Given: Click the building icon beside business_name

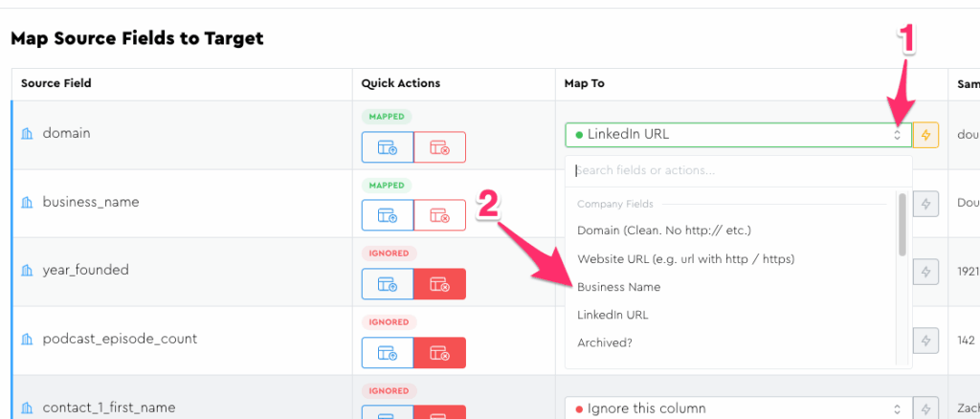Looking at the screenshot, I should click(x=27, y=202).
